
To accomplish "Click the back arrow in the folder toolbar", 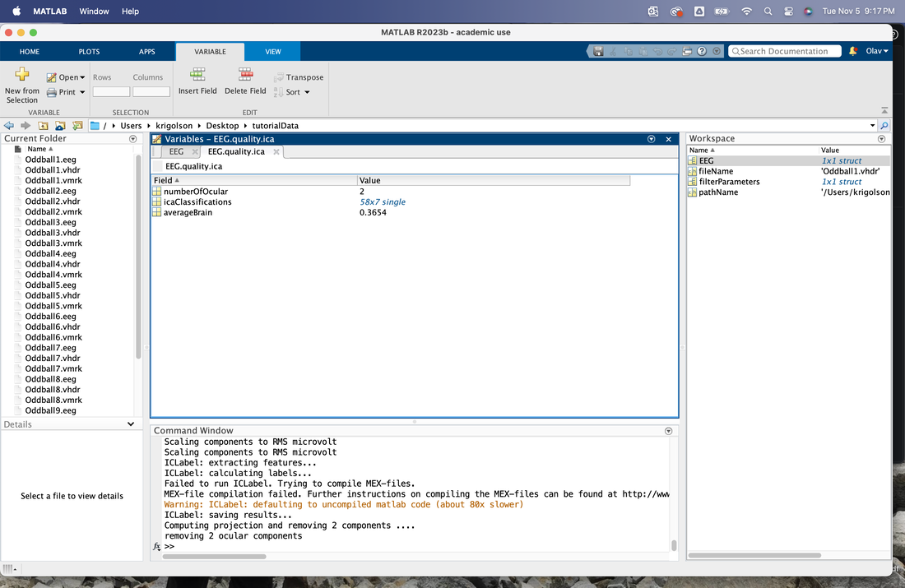I will pos(9,125).
